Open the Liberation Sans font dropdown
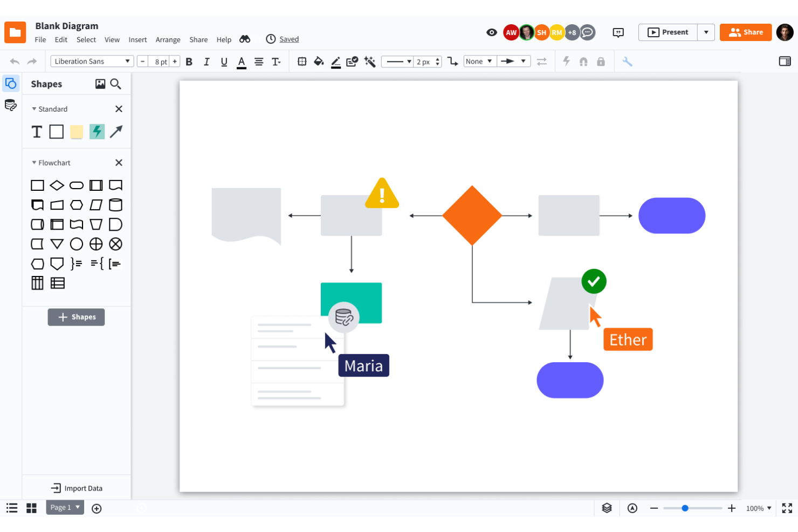Screen dimensions: 798x532 point(92,61)
